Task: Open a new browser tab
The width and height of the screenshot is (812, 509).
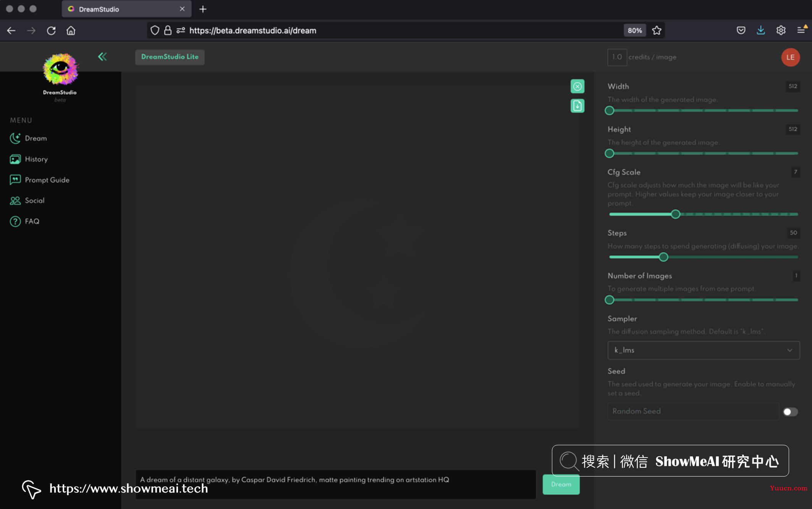Action: [x=203, y=9]
